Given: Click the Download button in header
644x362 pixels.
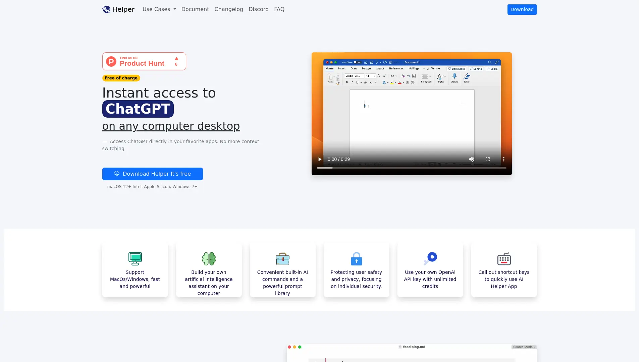Looking at the screenshot, I should click(522, 9).
